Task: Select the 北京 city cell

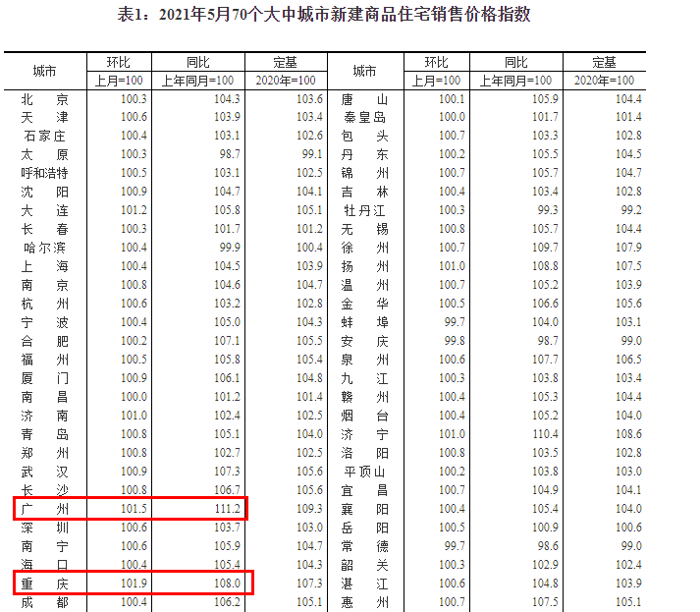Action: tap(44, 99)
